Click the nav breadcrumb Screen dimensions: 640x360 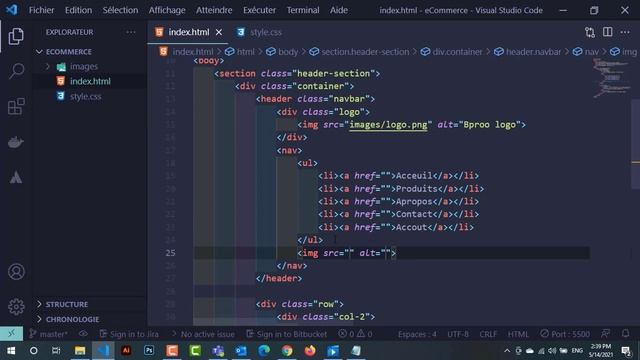pyautogui.click(x=586, y=52)
